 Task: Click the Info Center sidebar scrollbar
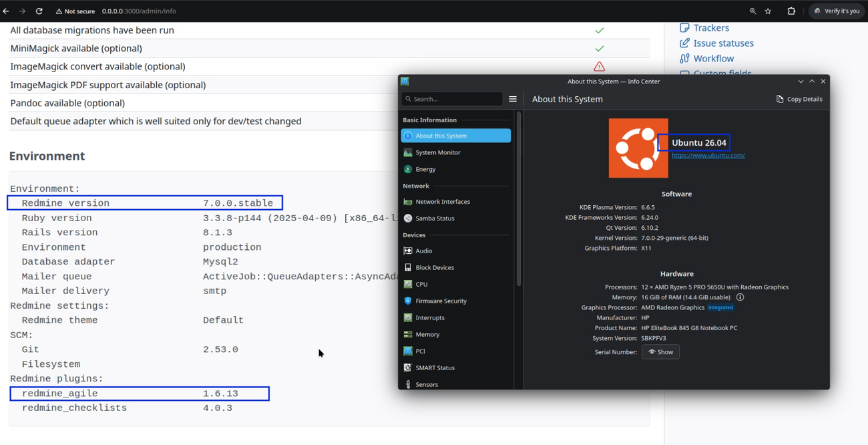(519, 199)
